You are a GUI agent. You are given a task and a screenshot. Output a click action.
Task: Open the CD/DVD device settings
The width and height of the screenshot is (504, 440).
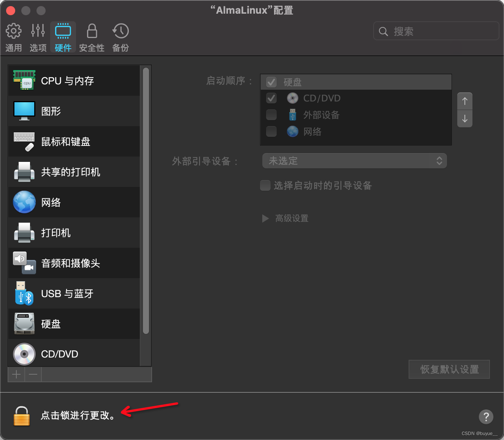(59, 354)
